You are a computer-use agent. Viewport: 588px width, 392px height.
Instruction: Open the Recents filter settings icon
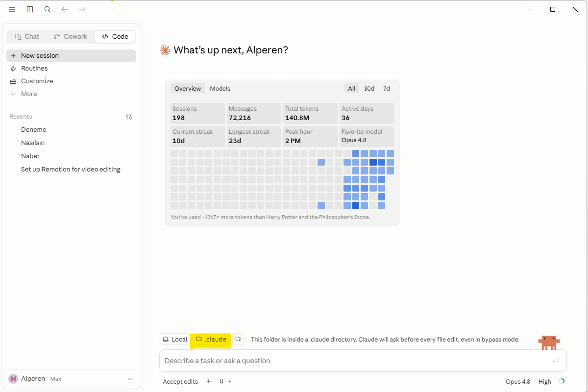[x=129, y=117]
